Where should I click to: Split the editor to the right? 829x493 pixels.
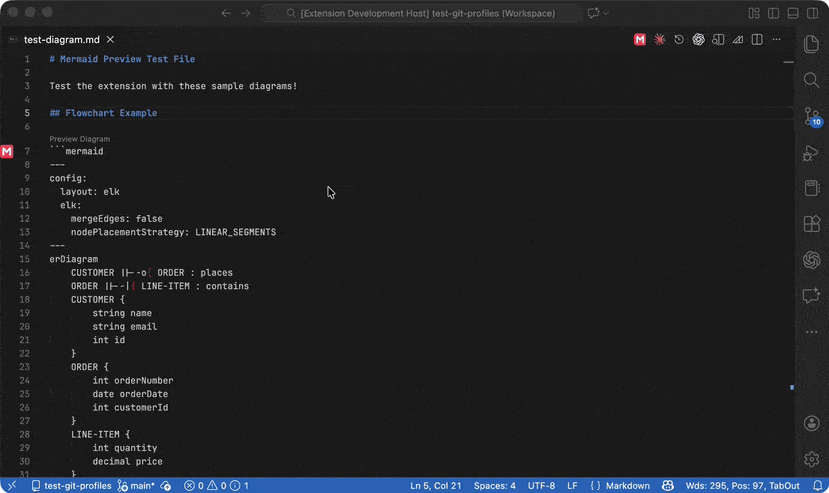(757, 40)
